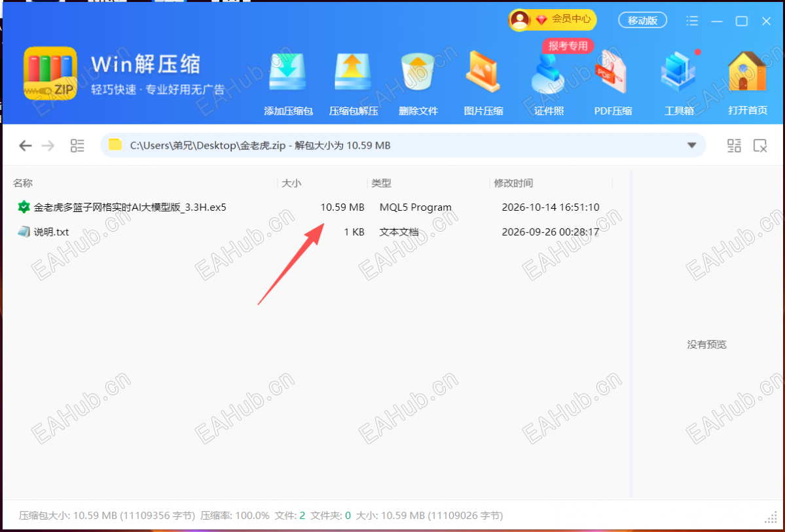Click the 文件夹: 0 status entry
This screenshot has width=785, height=532.
coord(331,516)
